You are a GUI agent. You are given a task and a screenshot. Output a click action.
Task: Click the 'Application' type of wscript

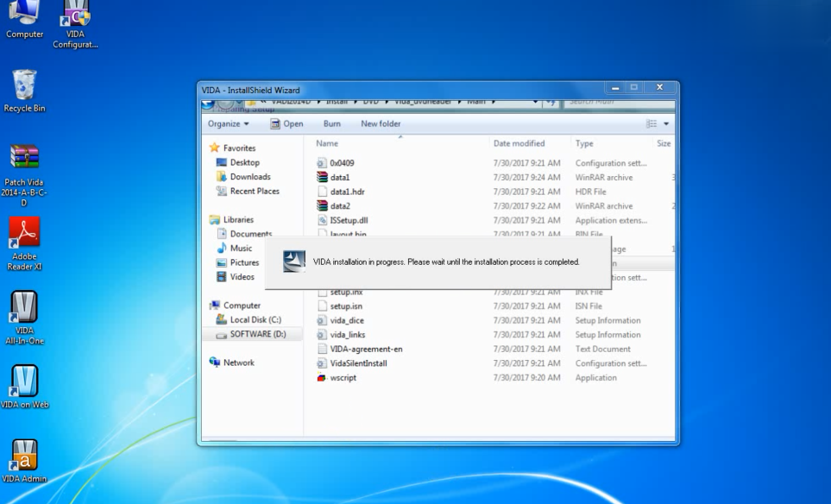(x=596, y=377)
